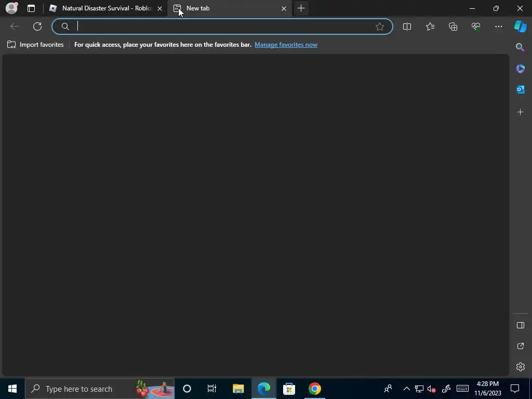Open People icon in system tray
532x399 pixels.
388,389
